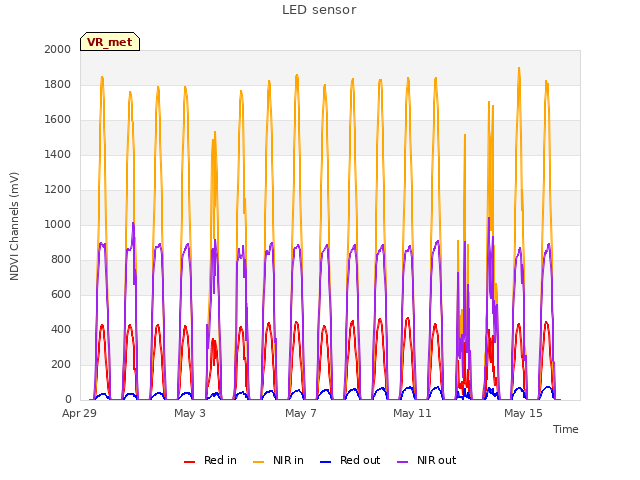The width and height of the screenshot is (640, 480).
Task: Click the 200 y-axis tick label
Action: pyautogui.click(x=61, y=364)
